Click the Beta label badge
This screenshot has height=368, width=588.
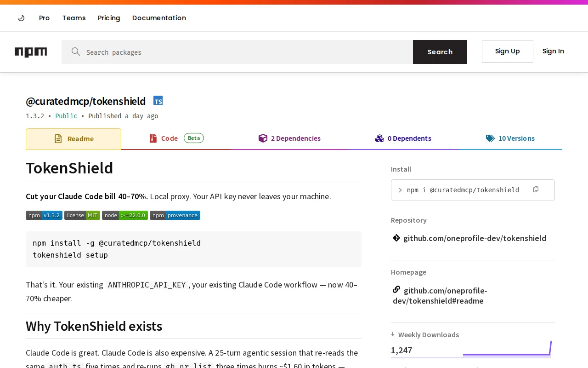click(194, 138)
